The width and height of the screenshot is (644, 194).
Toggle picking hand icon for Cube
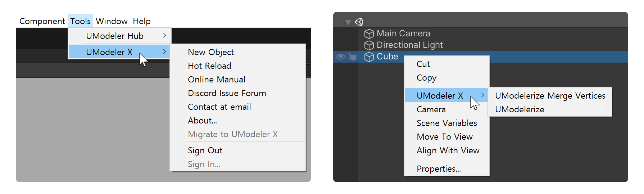coord(353,57)
